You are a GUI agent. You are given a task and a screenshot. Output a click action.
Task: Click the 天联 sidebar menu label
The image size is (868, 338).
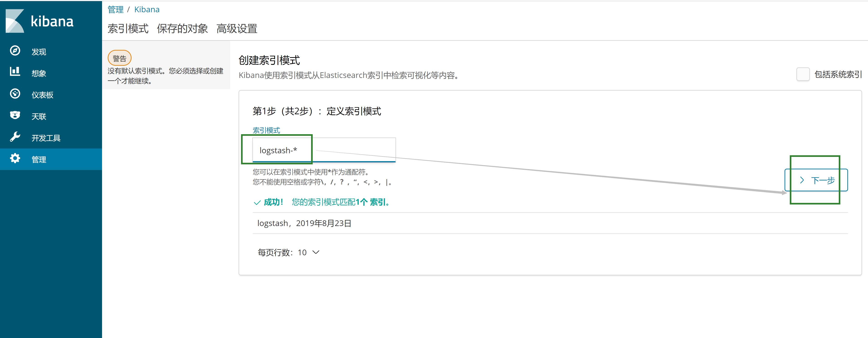pos(39,117)
